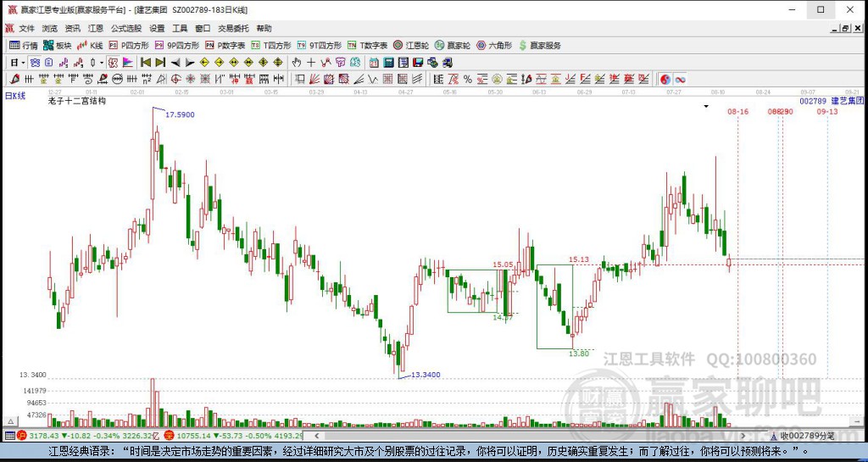
Task: Click the circle with arrows cycle icon
Action: point(117,79)
